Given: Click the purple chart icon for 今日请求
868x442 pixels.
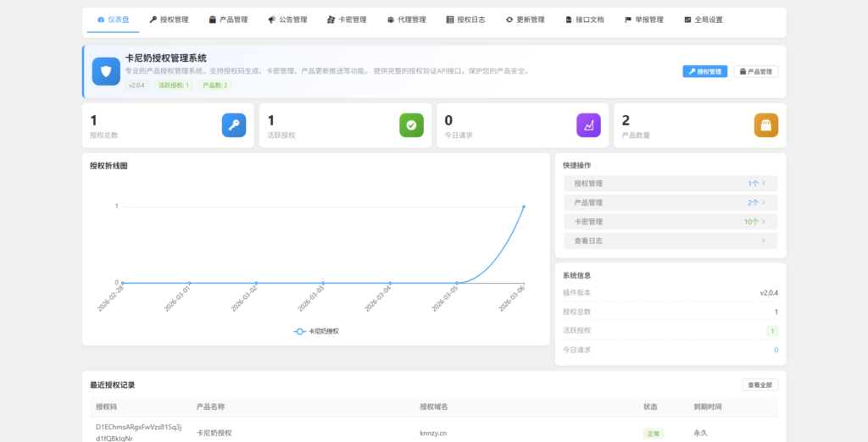Looking at the screenshot, I should [588, 125].
